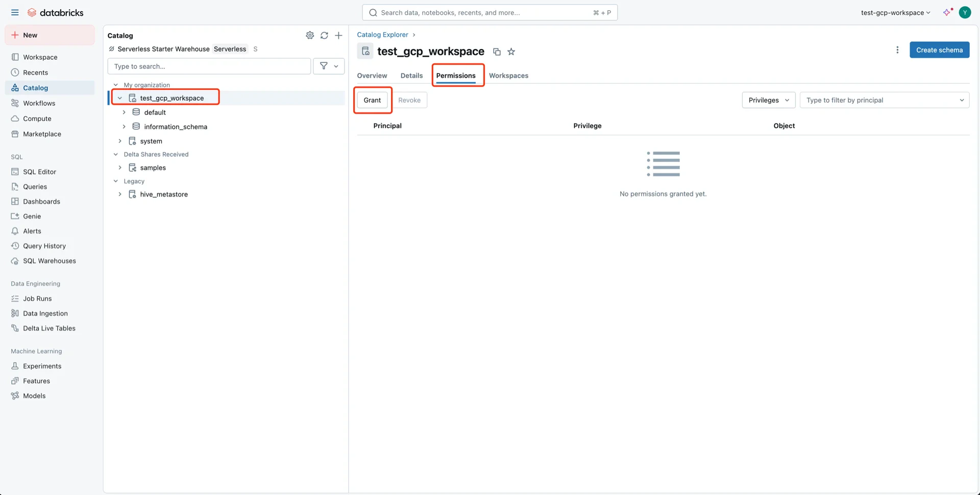980x495 pixels.
Task: Open the hamburger navigation menu
Action: [15, 12]
